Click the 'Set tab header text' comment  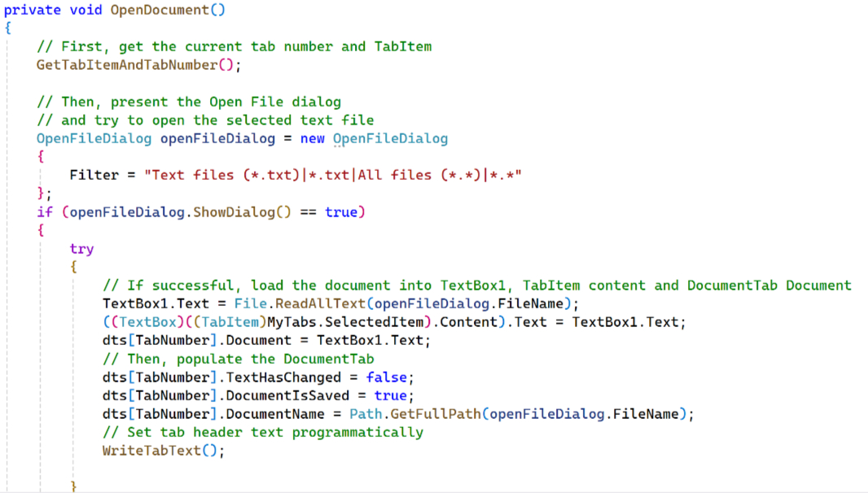(263, 432)
